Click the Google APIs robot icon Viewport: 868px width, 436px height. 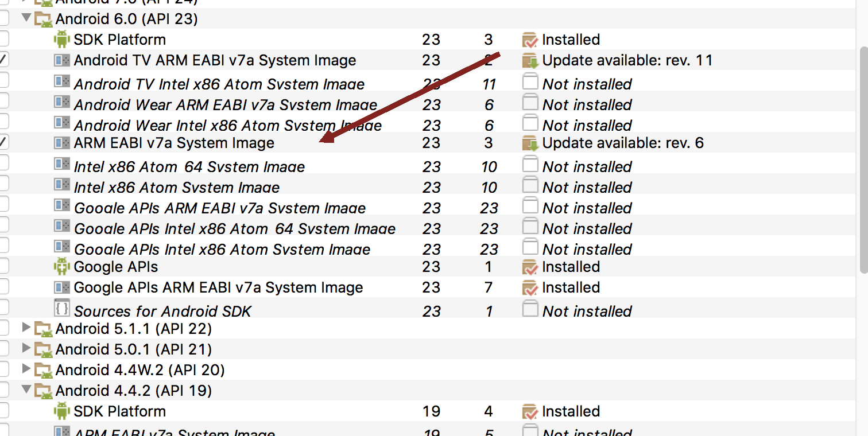(61, 267)
